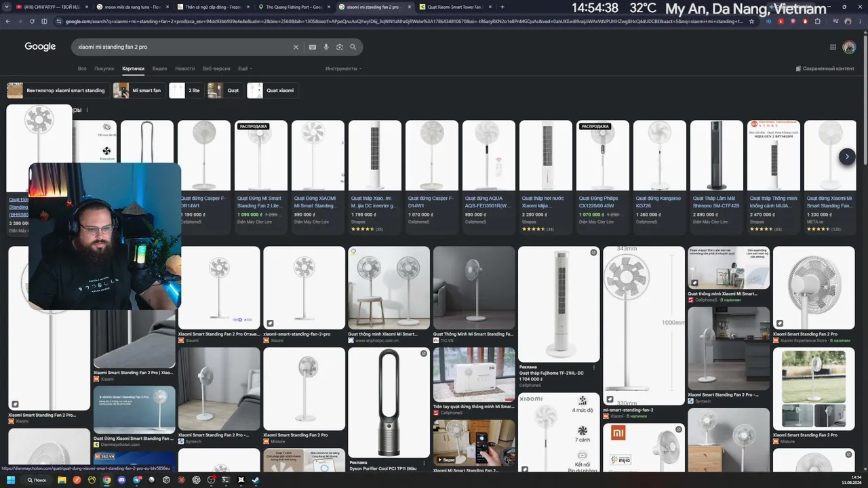Submit the search with the magnifier icon
This screenshot has height=488, width=868.
pos(353,47)
